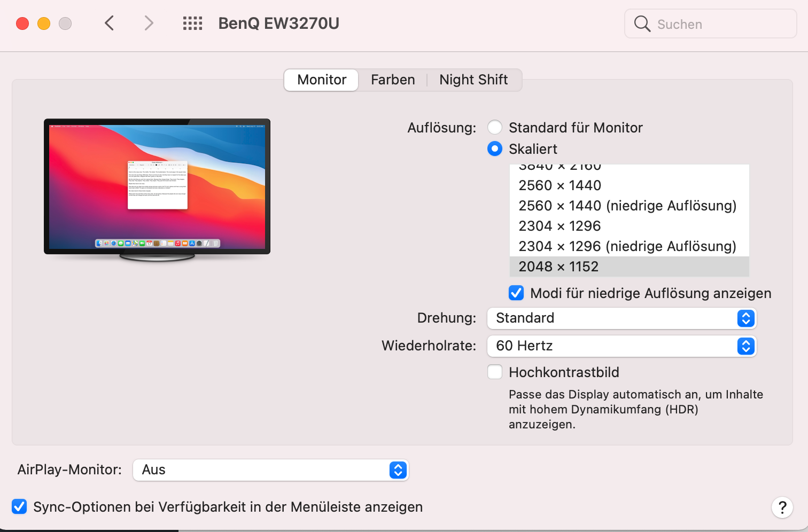Switch to the Night Shift tab
Screen dimensions: 808x532
point(473,80)
